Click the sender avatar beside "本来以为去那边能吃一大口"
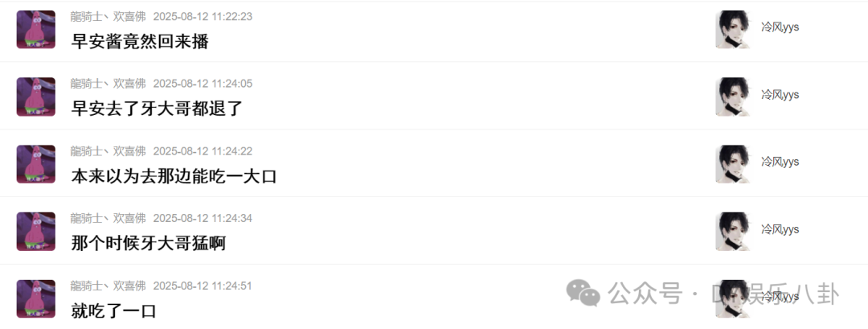Image resolution: width=868 pixels, height=329 pixels. (36, 164)
